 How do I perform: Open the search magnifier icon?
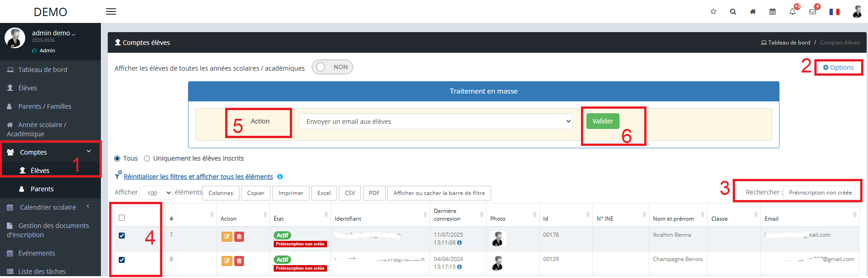pyautogui.click(x=733, y=11)
